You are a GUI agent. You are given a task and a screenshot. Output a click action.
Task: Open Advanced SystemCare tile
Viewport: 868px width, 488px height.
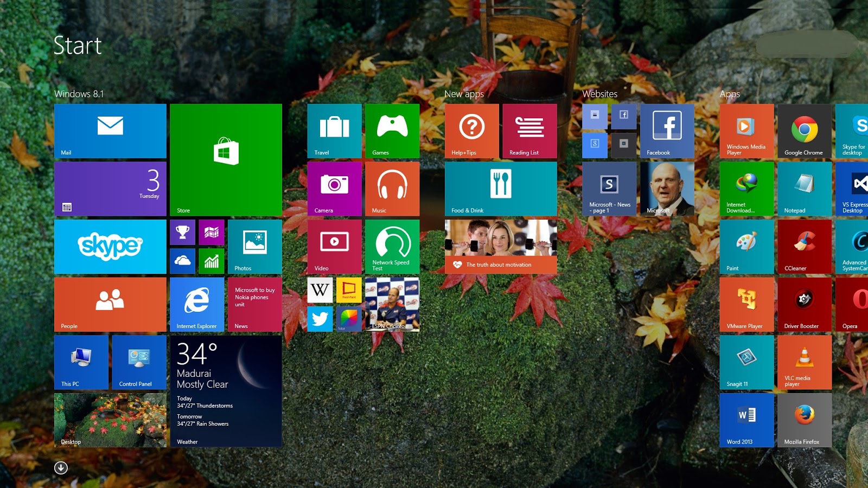[x=852, y=247]
